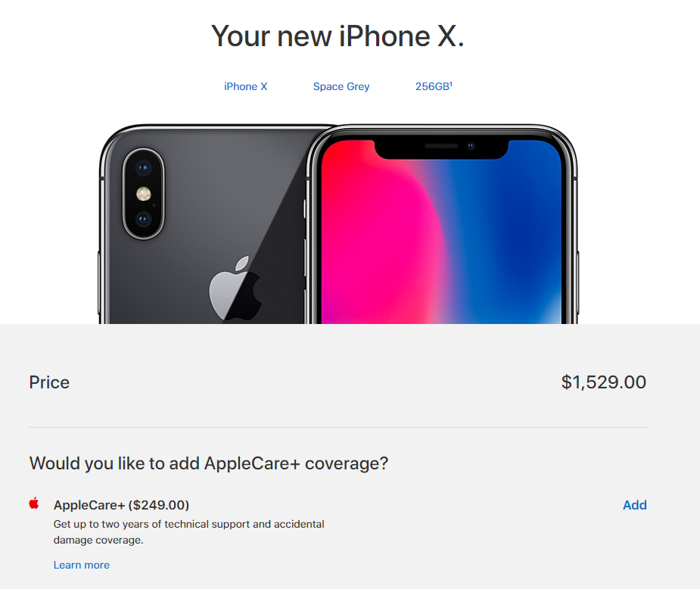Open the iPhone X model link
Viewport: 700px width, 589px height.
coord(245,86)
